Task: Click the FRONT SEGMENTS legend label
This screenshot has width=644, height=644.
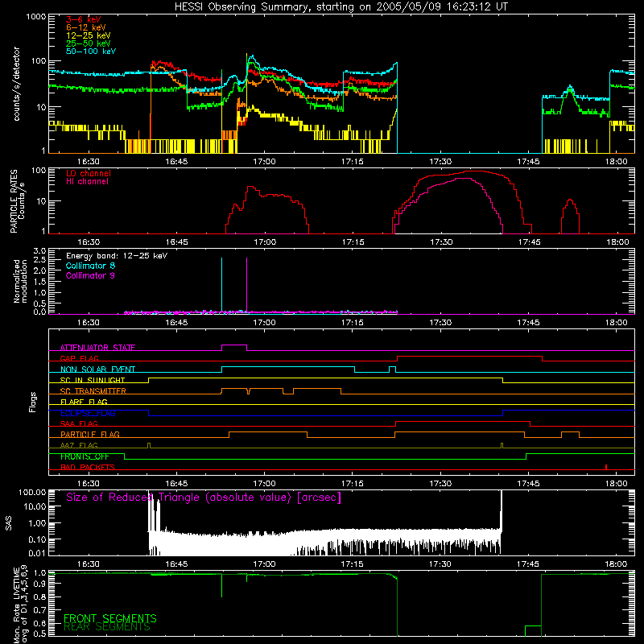Action: point(110,618)
